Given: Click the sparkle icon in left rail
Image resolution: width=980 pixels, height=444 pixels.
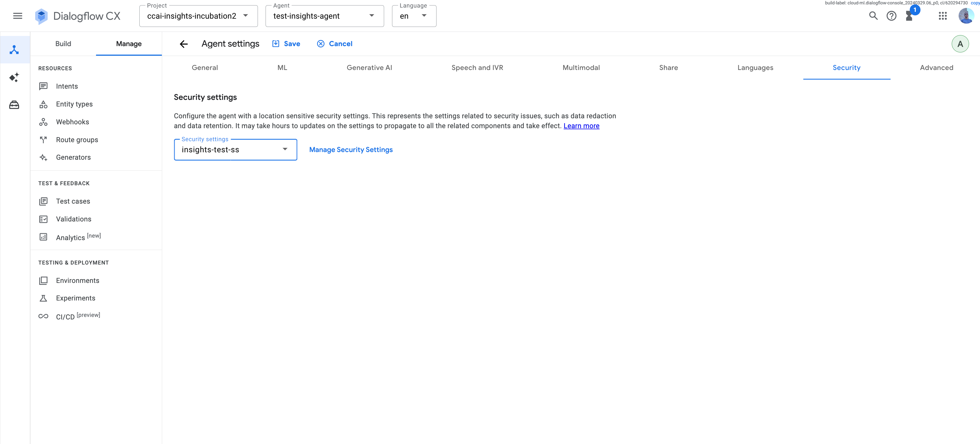Looking at the screenshot, I should pyautogui.click(x=15, y=78).
